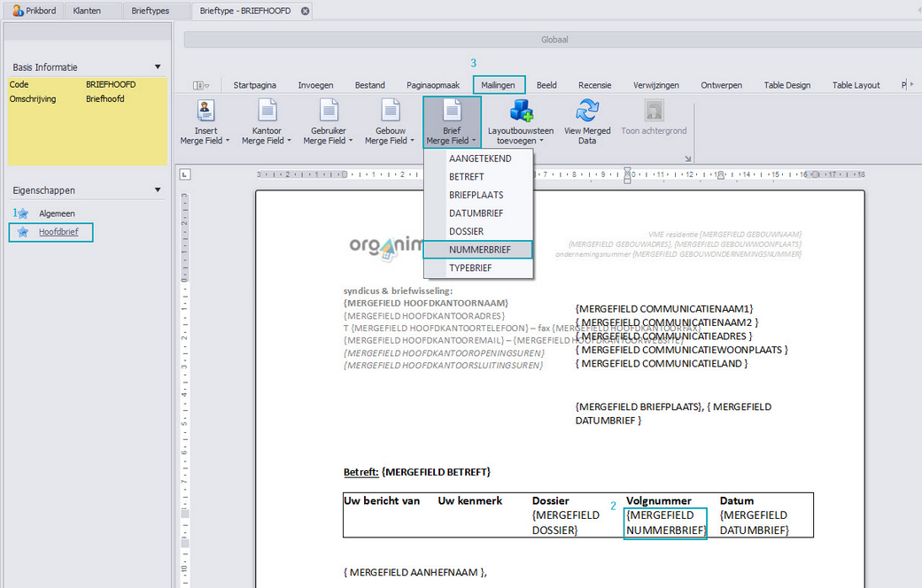922x588 pixels.
Task: Click the Brief Merge Field icon
Action: [452, 110]
